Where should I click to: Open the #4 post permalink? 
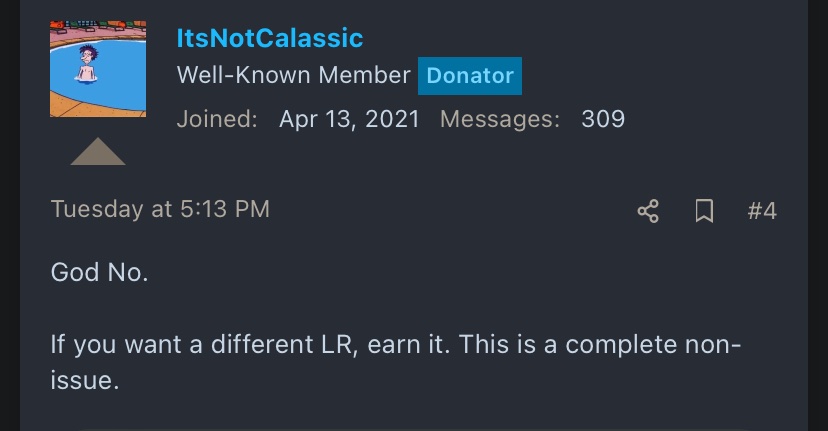click(x=761, y=211)
